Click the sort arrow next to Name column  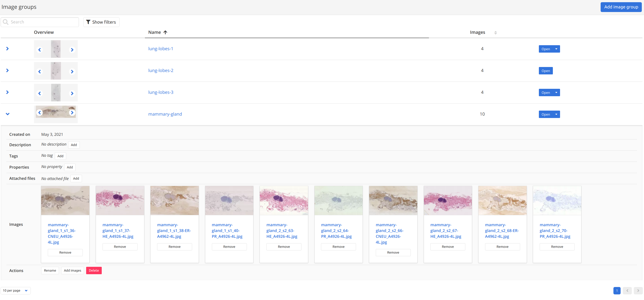(165, 32)
